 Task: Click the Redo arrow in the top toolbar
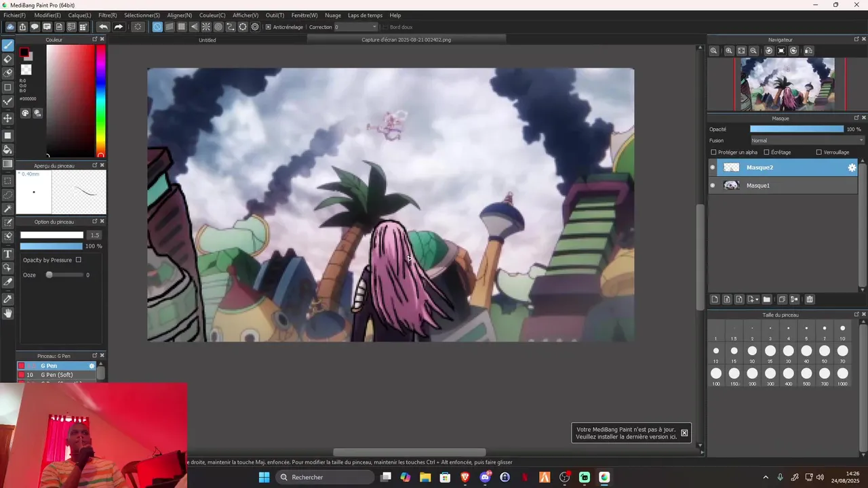pos(118,27)
